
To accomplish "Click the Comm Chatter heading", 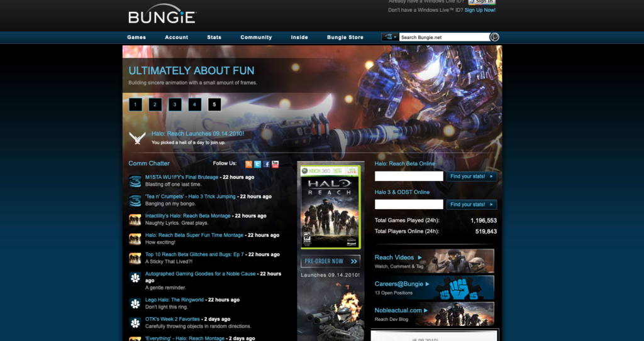I will point(149,163).
